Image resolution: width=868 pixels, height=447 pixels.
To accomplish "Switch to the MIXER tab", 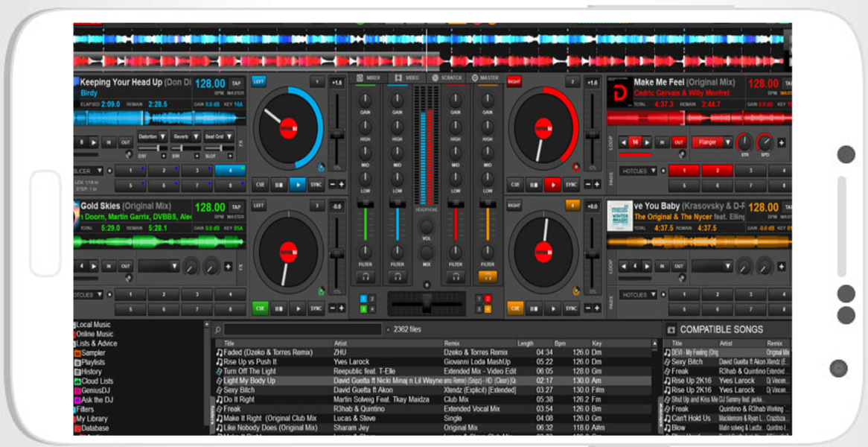I will coord(368,78).
